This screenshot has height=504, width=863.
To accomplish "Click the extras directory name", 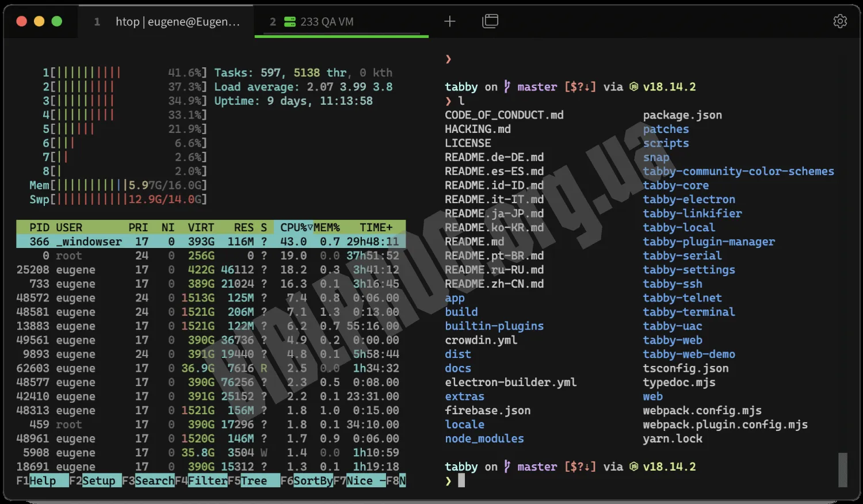I will [x=464, y=396].
